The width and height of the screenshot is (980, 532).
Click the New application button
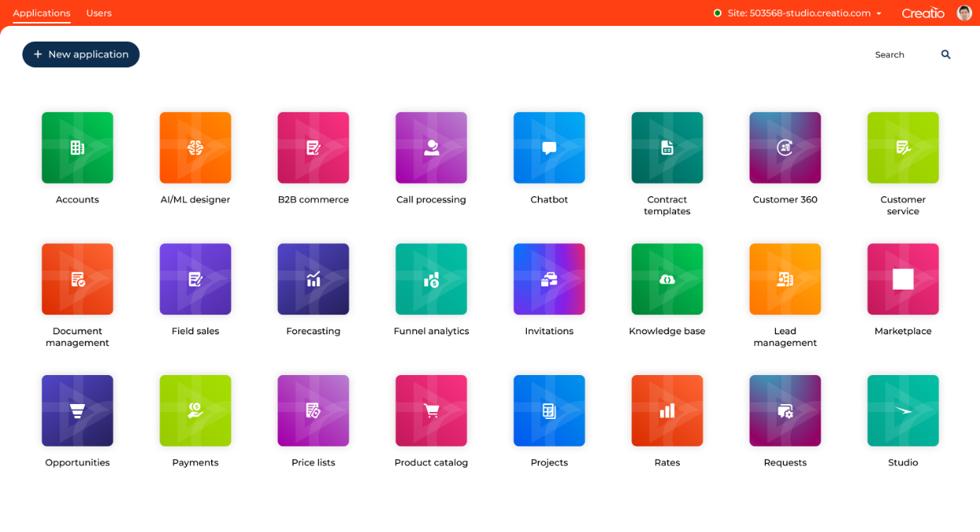(x=81, y=54)
